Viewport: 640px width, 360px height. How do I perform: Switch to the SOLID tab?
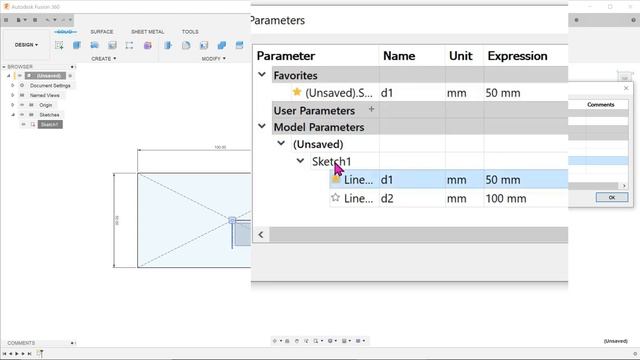tap(65, 31)
